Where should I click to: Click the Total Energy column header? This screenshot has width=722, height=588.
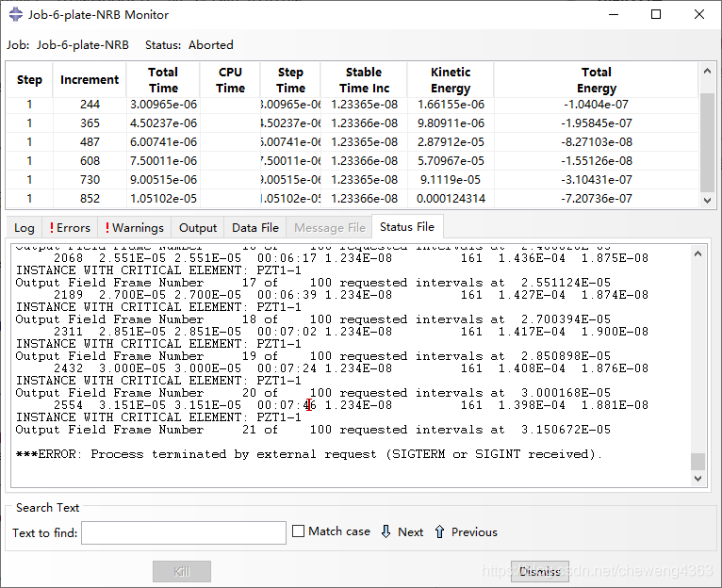tap(597, 80)
